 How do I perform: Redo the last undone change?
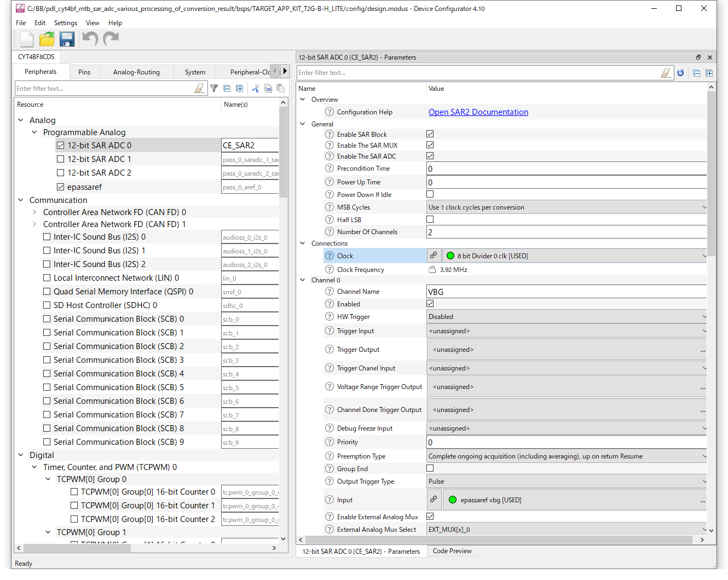(111, 39)
